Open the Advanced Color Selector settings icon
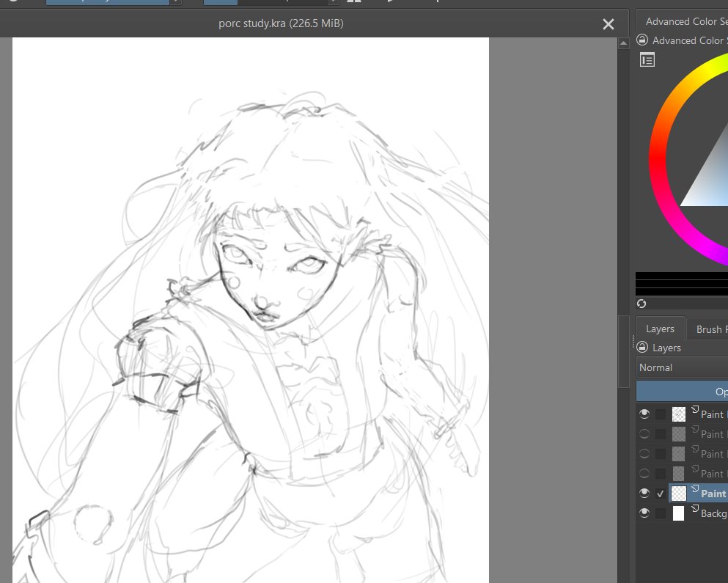The image size is (728, 583). (647, 60)
